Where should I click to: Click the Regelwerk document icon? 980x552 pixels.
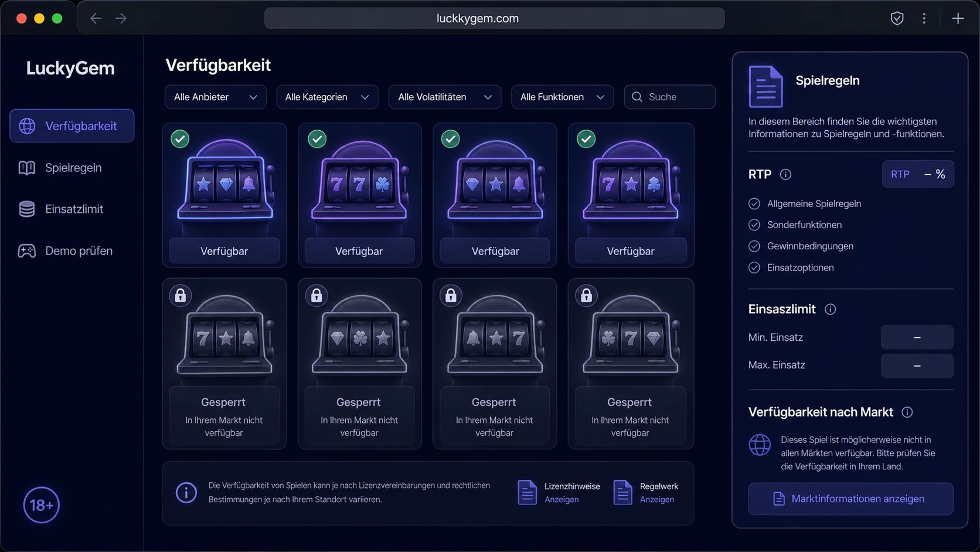pyautogui.click(x=622, y=493)
